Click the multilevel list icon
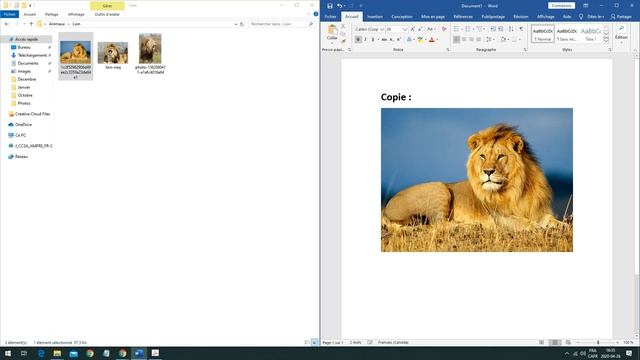Viewport: 640px width, 360px height. click(x=480, y=29)
